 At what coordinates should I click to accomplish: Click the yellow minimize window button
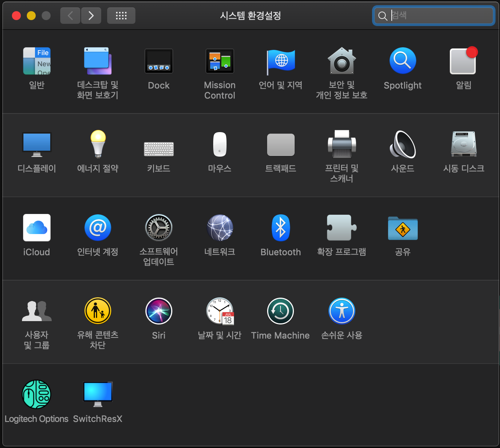pyautogui.click(x=31, y=16)
